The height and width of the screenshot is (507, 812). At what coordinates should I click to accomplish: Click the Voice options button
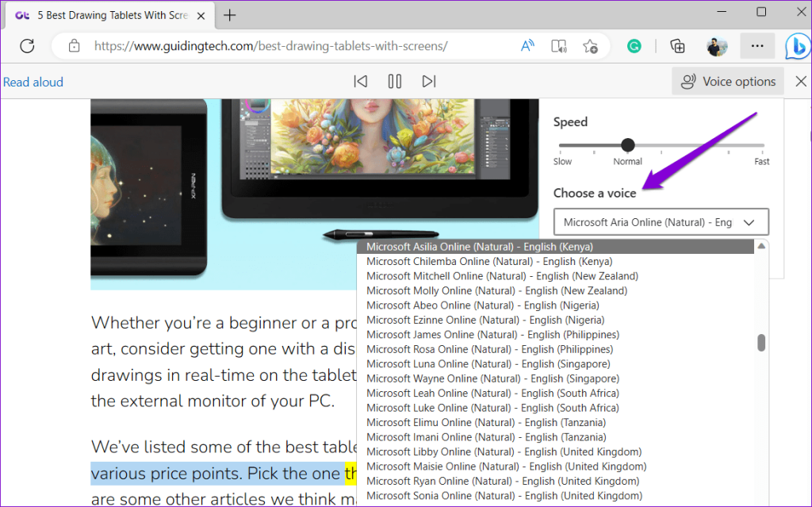point(727,80)
